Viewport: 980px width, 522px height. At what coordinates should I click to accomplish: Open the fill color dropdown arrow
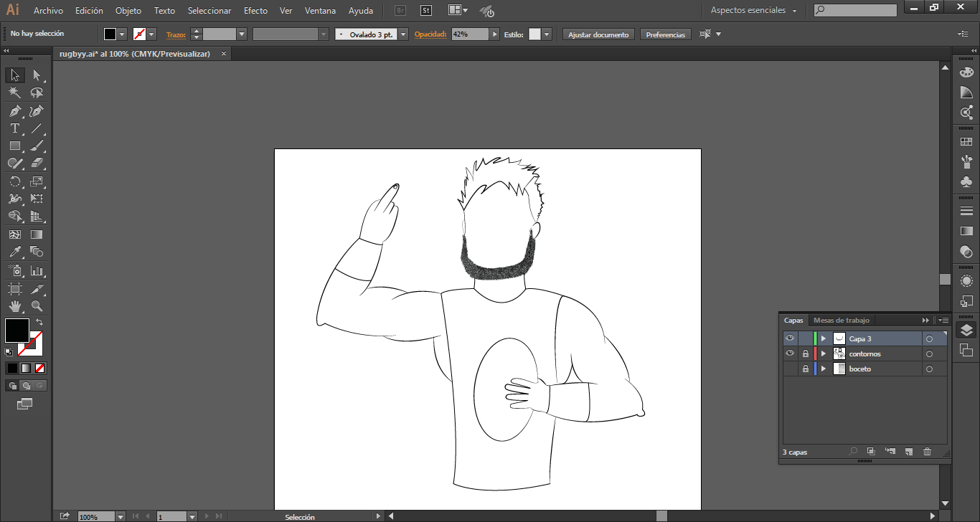pyautogui.click(x=122, y=34)
